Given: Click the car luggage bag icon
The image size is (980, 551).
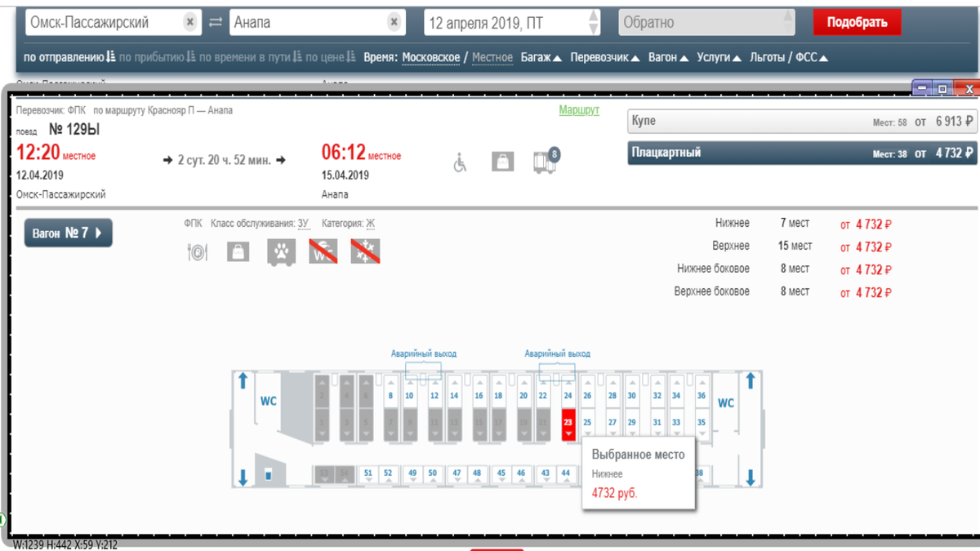Looking at the screenshot, I should [x=238, y=252].
